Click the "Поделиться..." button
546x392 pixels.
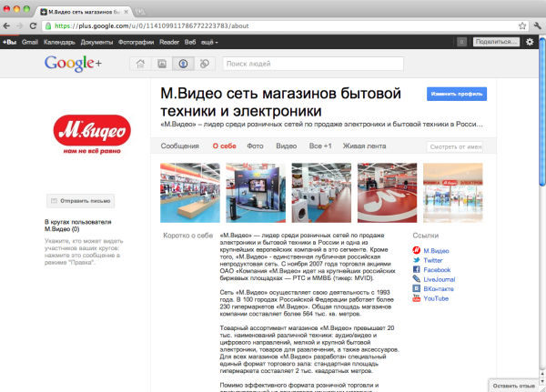pyautogui.click(x=494, y=42)
